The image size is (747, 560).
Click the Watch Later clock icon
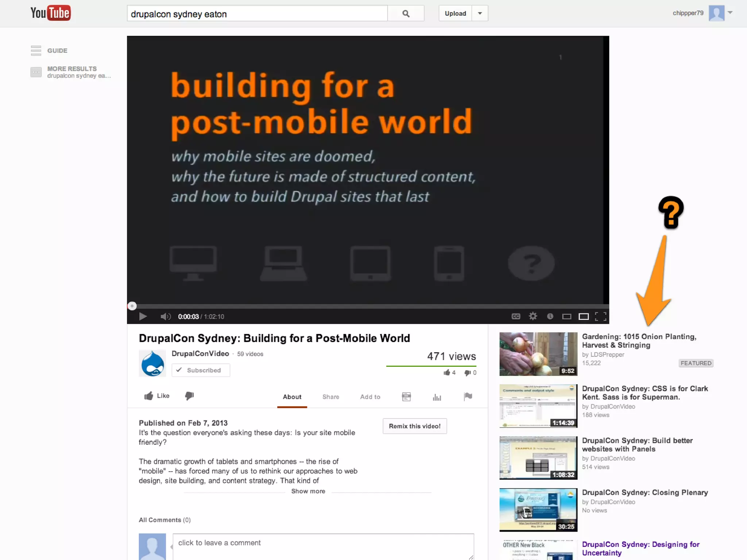coord(550,316)
